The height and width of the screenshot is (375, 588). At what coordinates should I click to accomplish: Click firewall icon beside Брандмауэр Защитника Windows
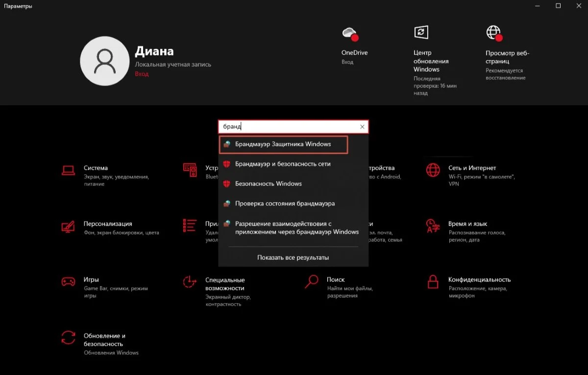point(226,144)
